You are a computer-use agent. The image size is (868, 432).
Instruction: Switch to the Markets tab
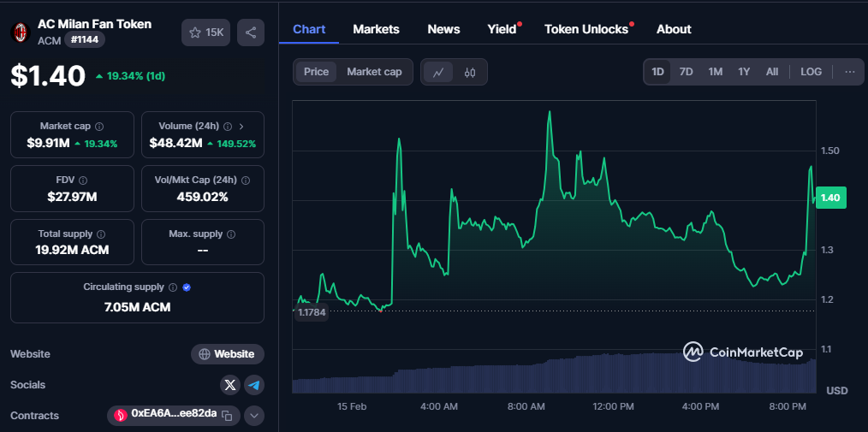[376, 29]
